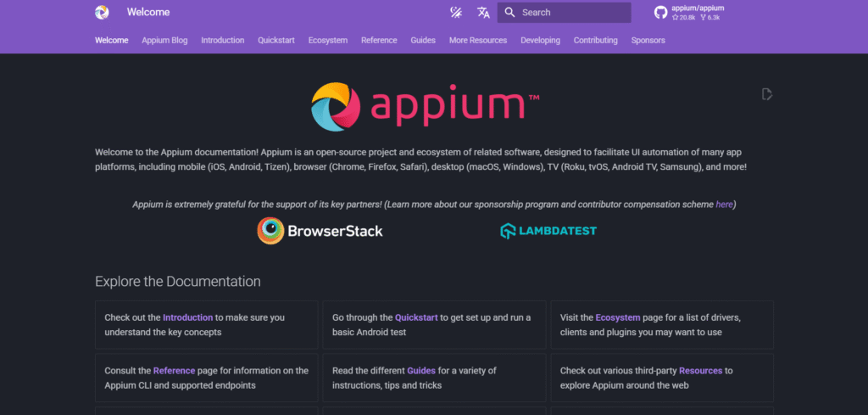Click the Explore the Documentation heading

coord(178,282)
